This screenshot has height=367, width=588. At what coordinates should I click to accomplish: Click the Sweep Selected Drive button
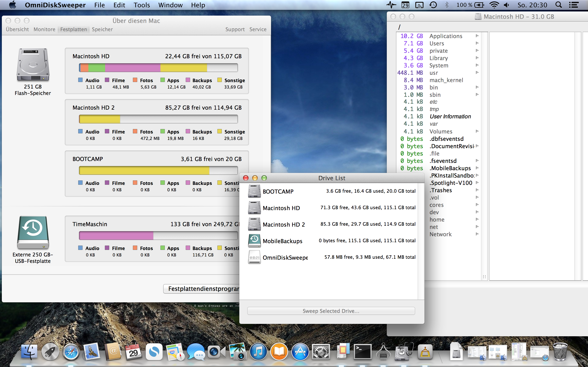click(x=331, y=311)
